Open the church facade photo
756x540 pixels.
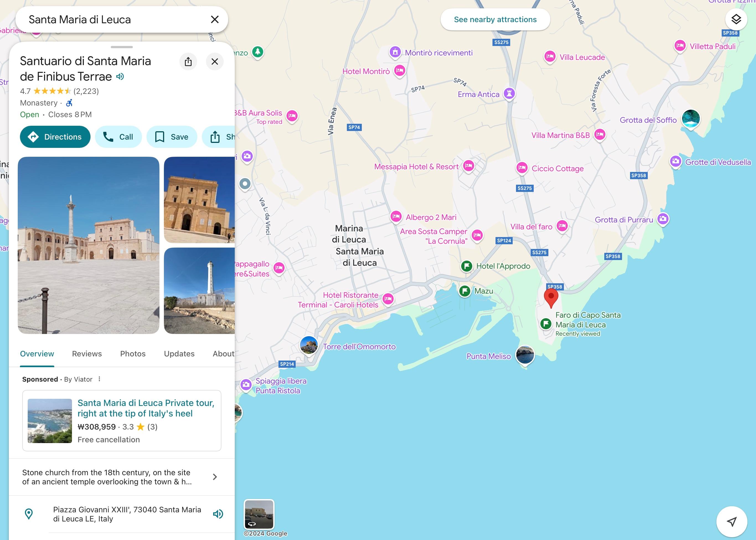click(199, 200)
